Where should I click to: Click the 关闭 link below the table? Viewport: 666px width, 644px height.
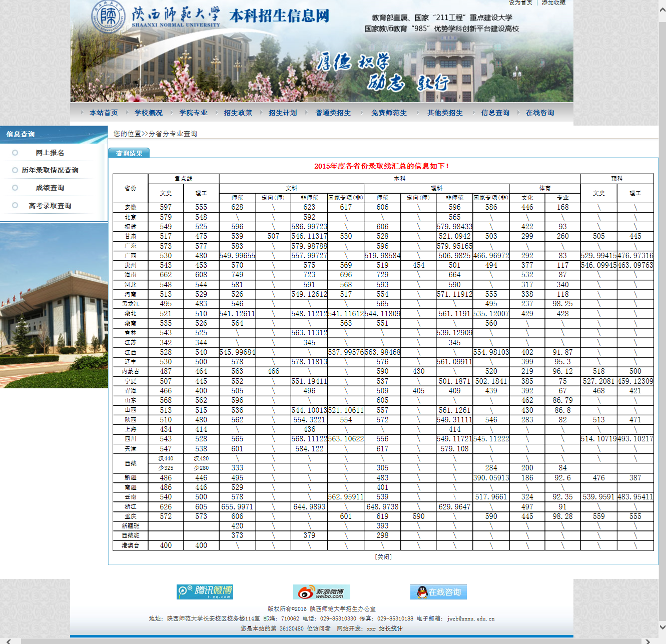pos(383,556)
